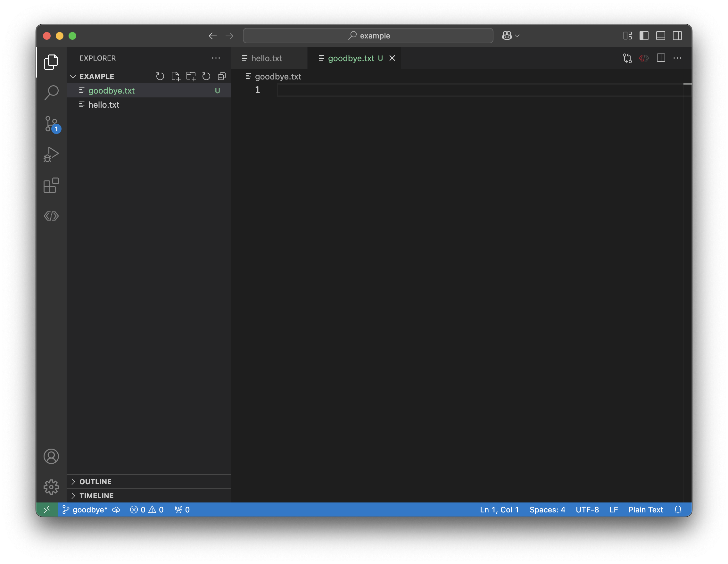The height and width of the screenshot is (564, 728).
Task: Change file encoding UTF-8
Action: (x=587, y=510)
